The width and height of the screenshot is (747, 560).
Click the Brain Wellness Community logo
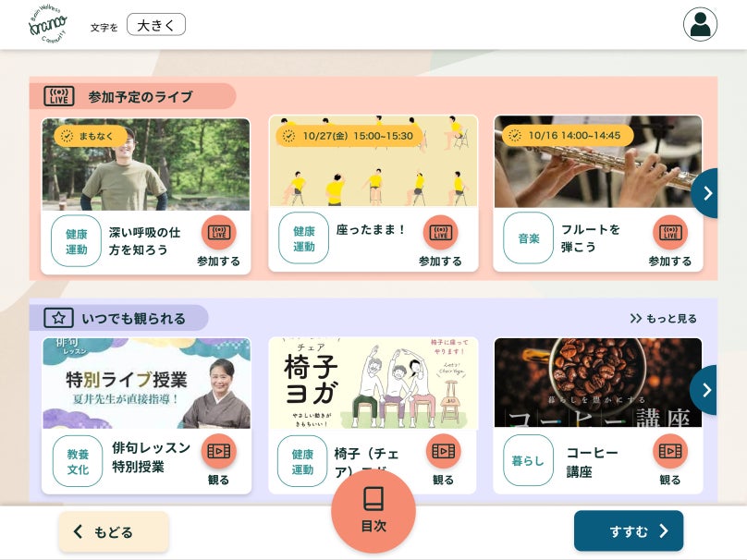[x=48, y=24]
